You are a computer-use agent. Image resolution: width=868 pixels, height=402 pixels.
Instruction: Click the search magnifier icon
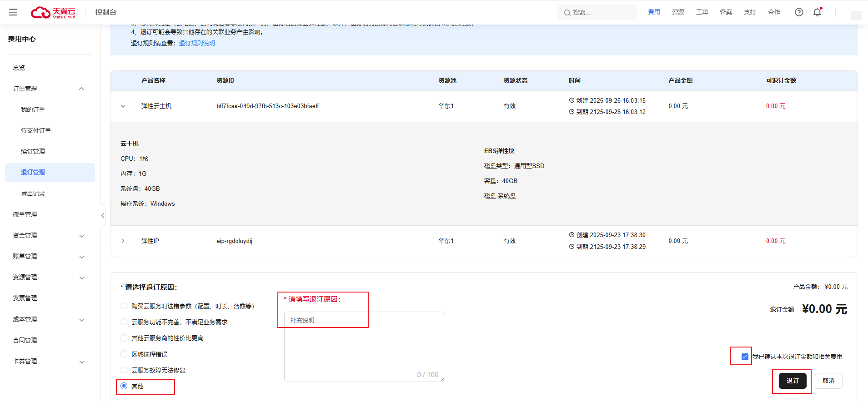tap(567, 13)
